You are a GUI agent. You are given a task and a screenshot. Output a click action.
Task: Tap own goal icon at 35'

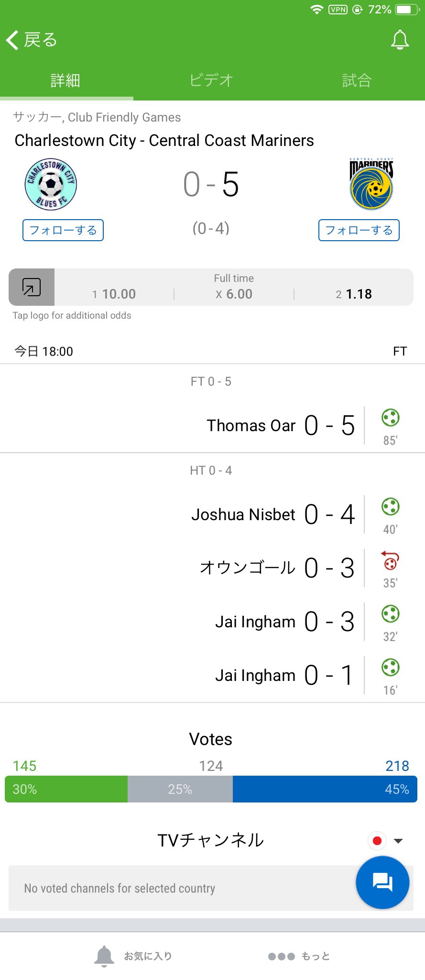pos(391,560)
